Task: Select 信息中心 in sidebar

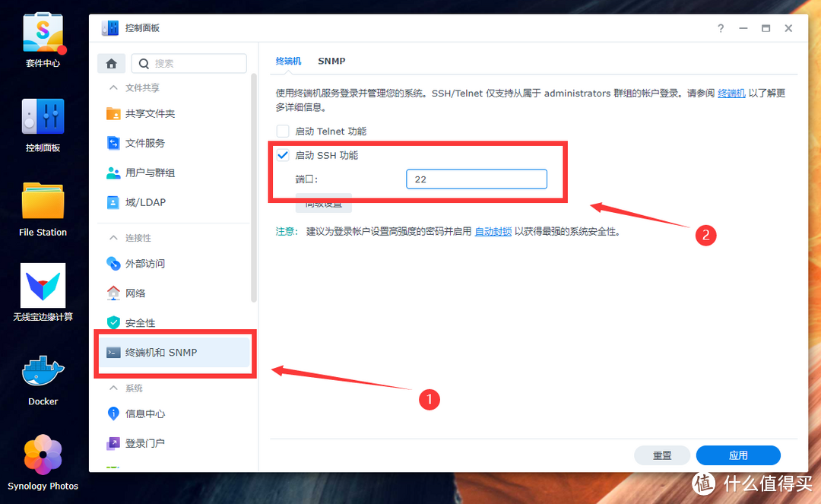Action: (174, 414)
